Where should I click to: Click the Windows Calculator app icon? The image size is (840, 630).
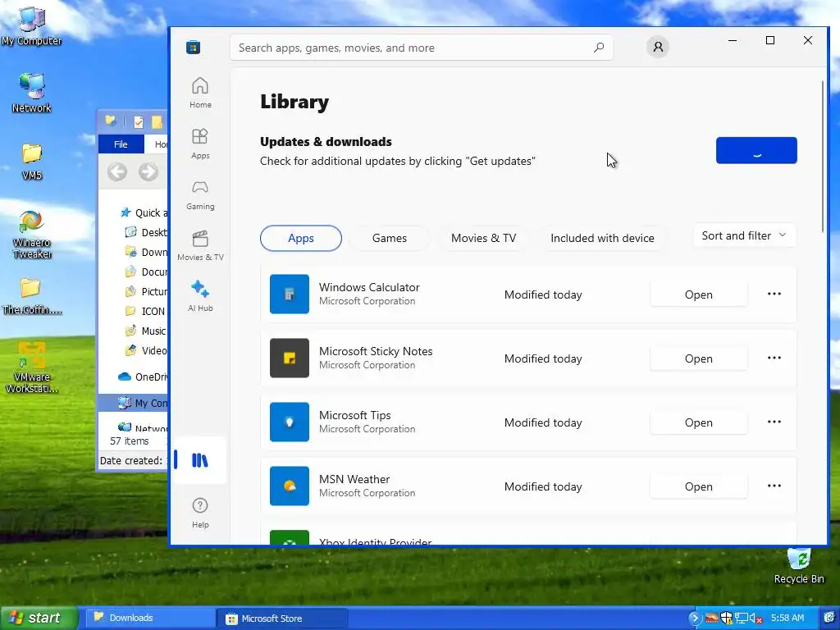tap(290, 294)
